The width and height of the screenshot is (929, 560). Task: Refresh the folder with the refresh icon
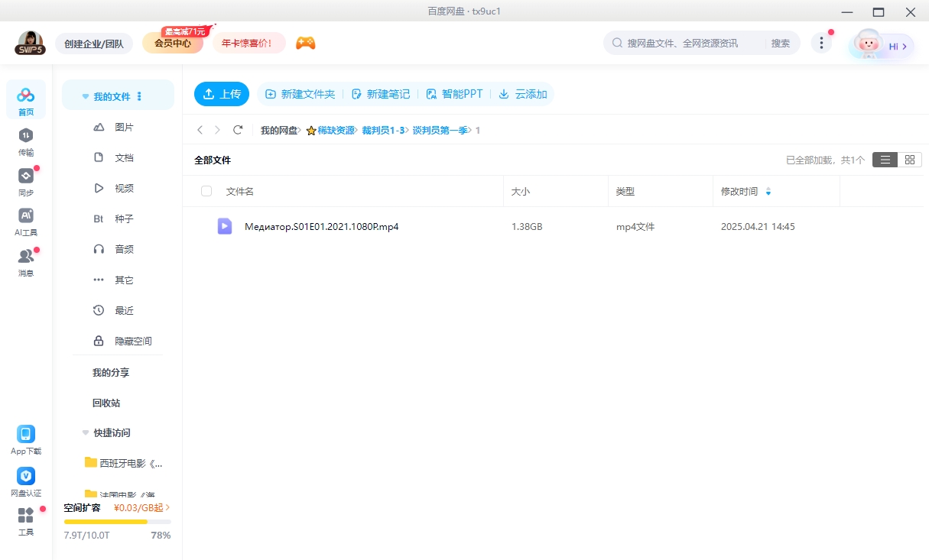pyautogui.click(x=238, y=130)
